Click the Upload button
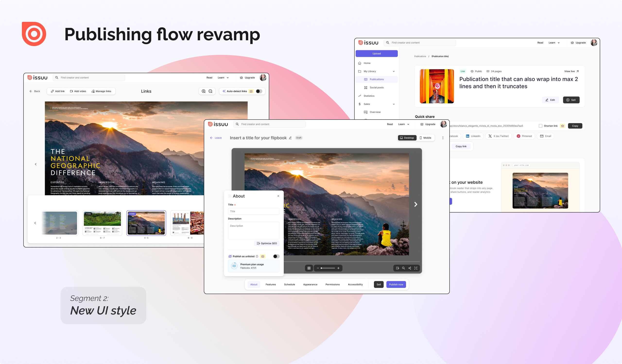 [x=377, y=53]
